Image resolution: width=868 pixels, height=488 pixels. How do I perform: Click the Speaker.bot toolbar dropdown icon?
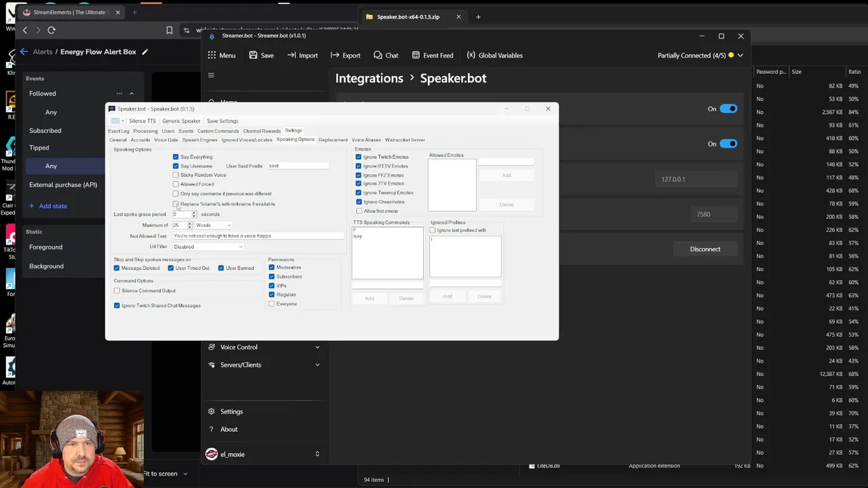point(117,121)
